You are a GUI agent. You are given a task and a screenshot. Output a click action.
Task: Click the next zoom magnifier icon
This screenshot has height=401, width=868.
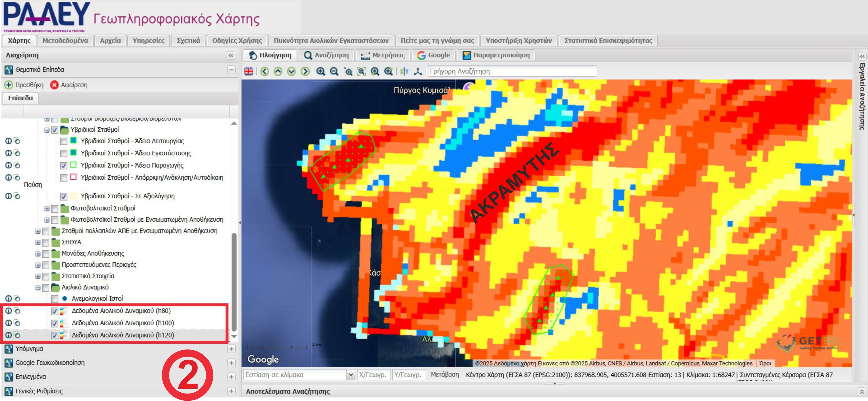pos(389,71)
